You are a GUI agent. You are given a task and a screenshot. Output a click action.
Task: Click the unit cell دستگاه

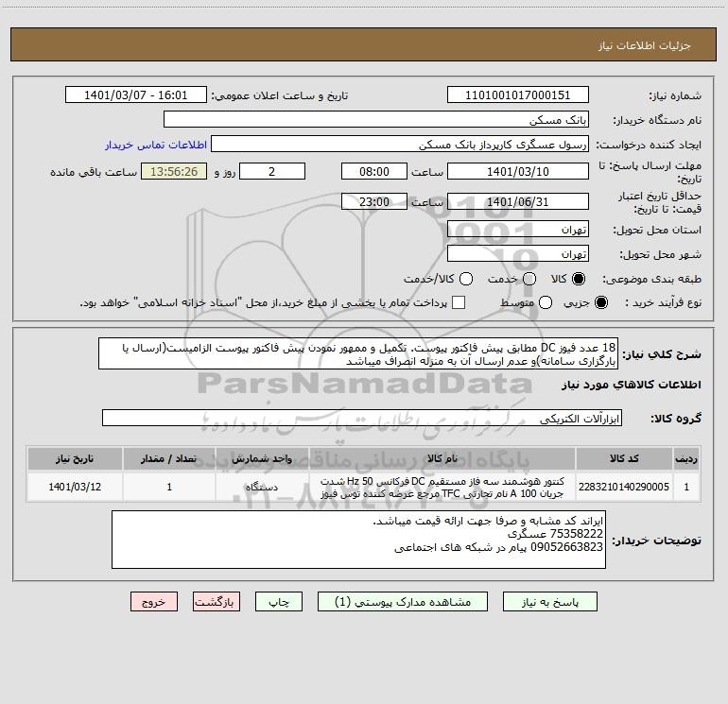[262, 487]
